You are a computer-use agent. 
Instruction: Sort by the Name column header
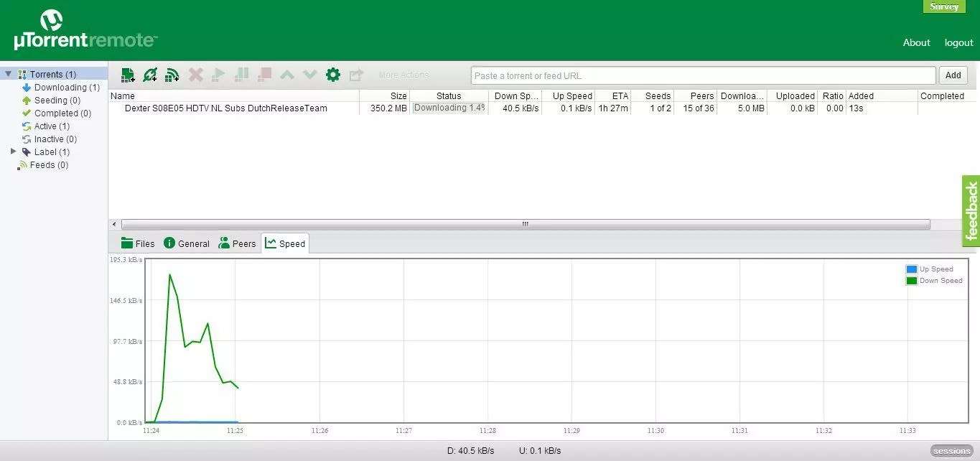(x=234, y=96)
